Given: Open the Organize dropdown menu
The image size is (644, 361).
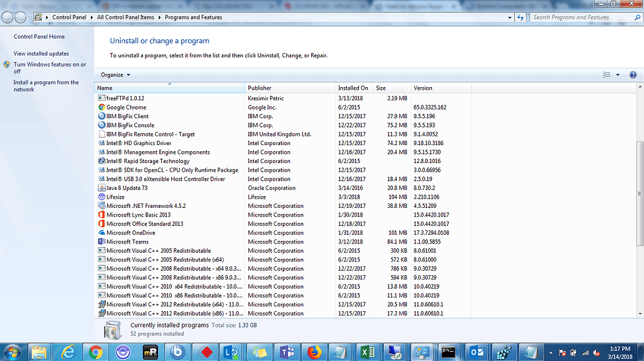Looking at the screenshot, I should point(114,75).
